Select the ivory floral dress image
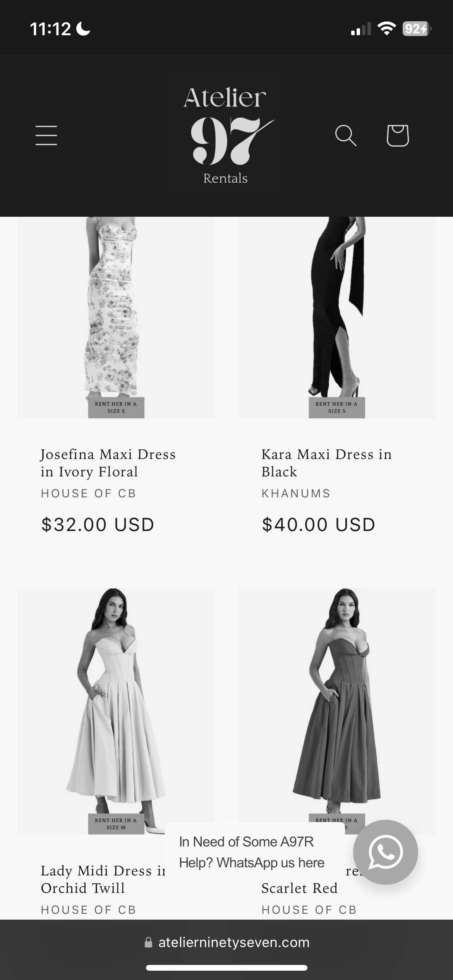This screenshot has width=453, height=980. point(116,317)
